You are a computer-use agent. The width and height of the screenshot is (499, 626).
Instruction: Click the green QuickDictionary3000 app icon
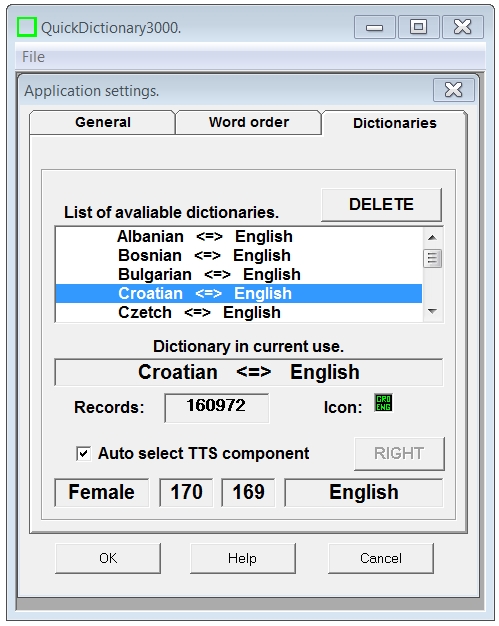click(x=27, y=27)
